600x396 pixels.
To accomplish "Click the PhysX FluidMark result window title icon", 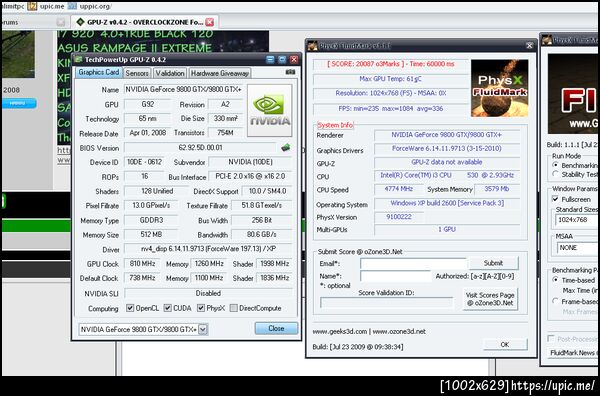I will click(313, 46).
